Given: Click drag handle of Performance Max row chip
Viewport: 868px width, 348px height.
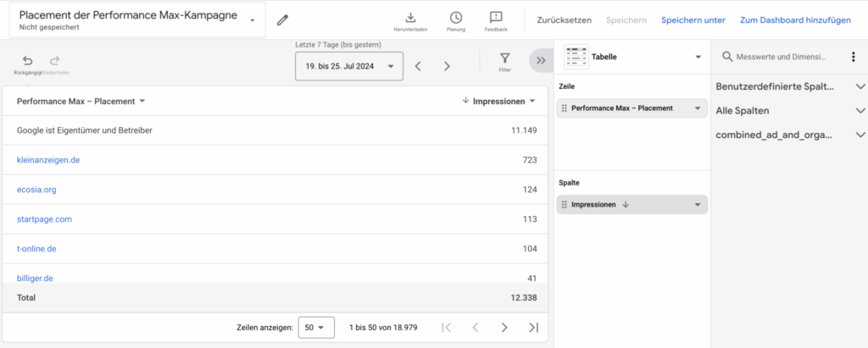Looking at the screenshot, I should click(x=565, y=108).
